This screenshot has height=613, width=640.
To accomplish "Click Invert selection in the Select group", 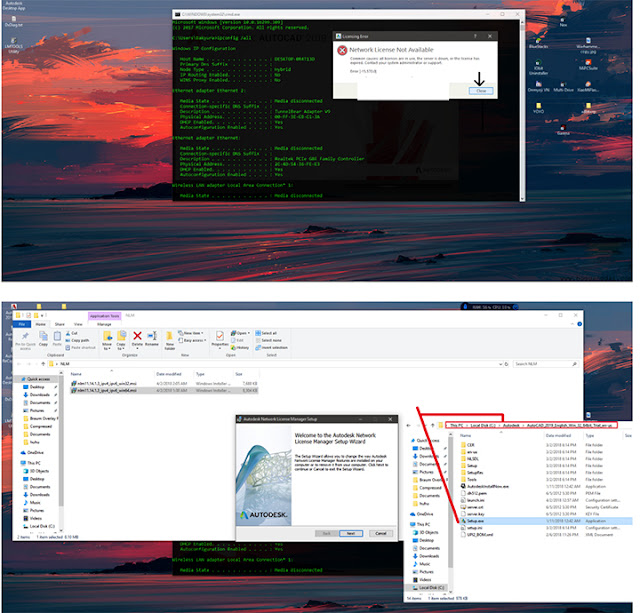I will coord(271,348).
